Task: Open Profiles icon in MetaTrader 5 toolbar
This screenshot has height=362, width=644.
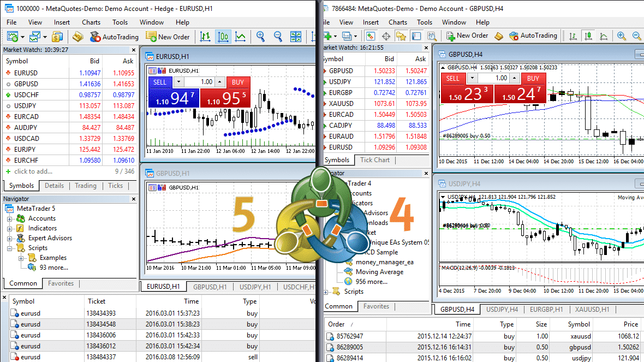Action: 35,37
